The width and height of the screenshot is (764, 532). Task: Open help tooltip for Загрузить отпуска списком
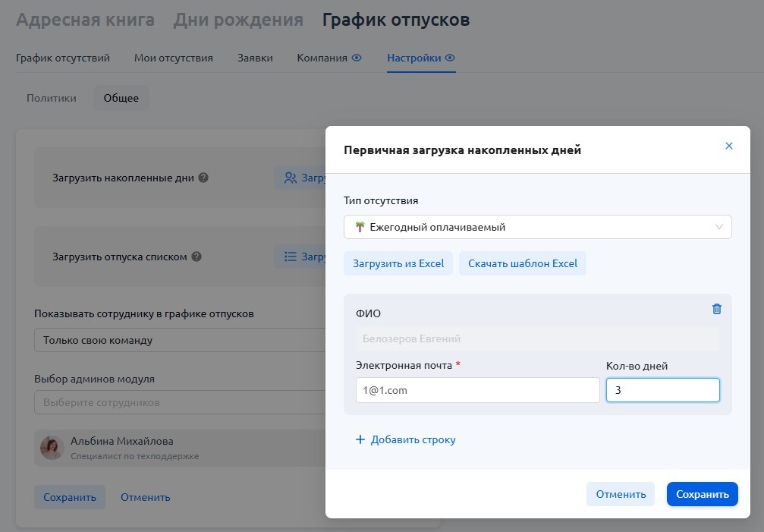tap(197, 257)
